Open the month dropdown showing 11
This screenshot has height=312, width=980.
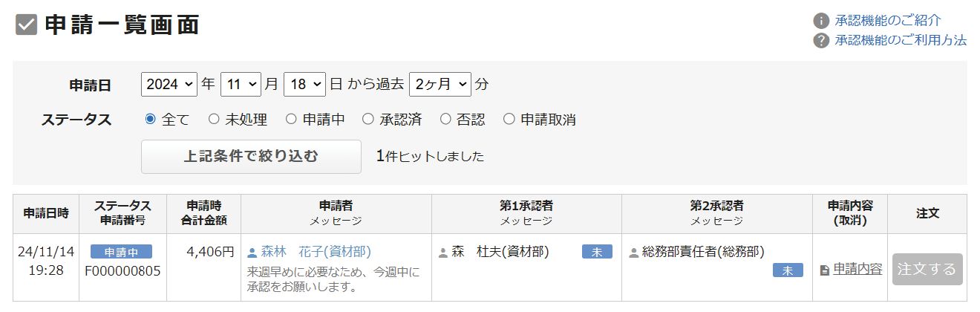click(x=241, y=84)
